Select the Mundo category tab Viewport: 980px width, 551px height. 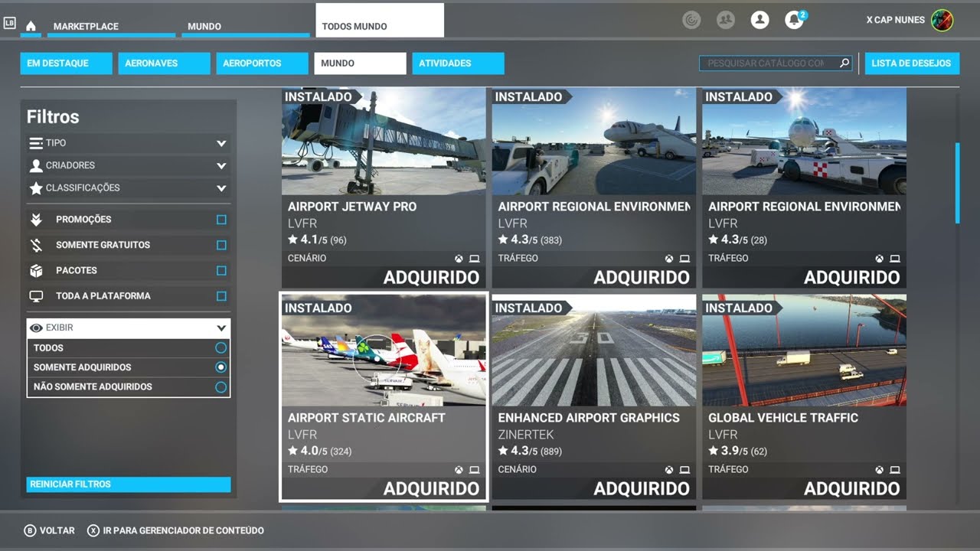tap(360, 64)
